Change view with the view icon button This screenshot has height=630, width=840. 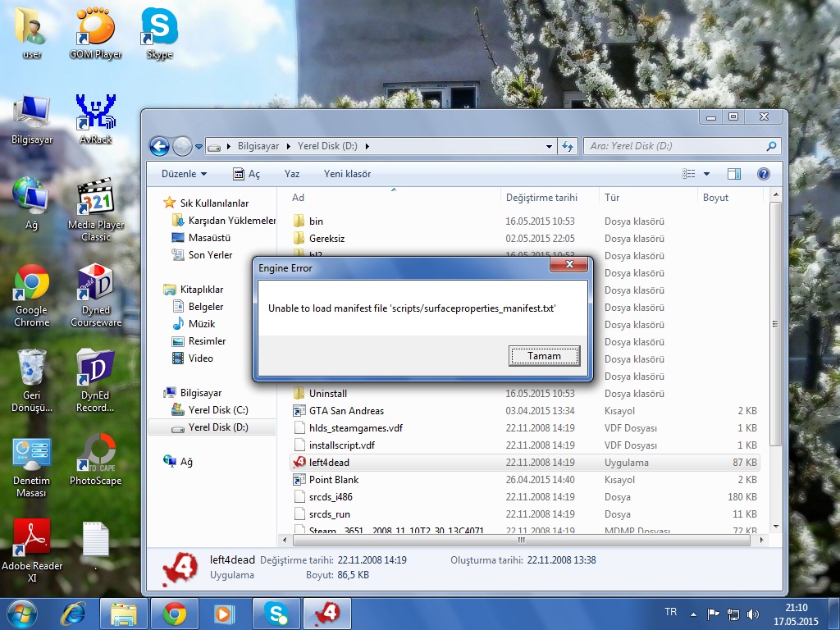[x=689, y=174]
